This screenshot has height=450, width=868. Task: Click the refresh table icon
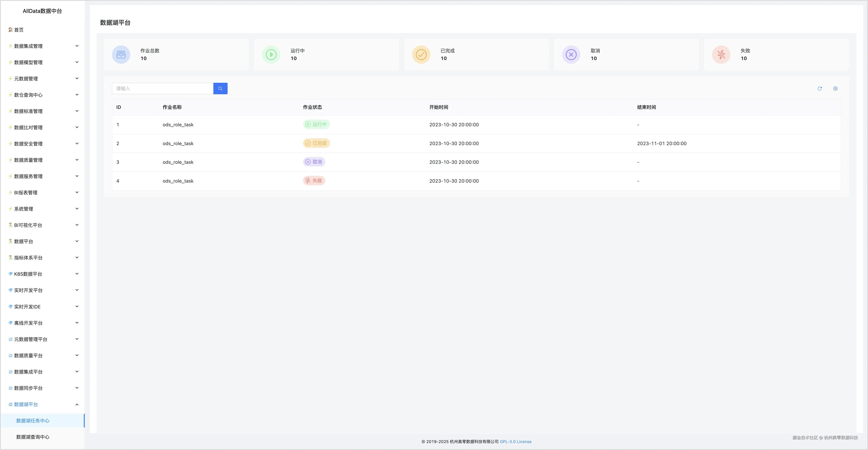(x=819, y=89)
